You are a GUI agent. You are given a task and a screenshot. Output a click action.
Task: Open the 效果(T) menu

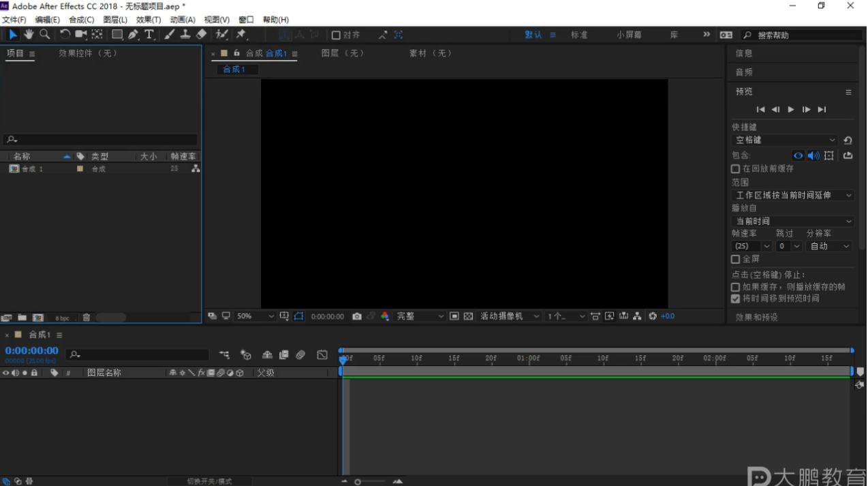(149, 20)
